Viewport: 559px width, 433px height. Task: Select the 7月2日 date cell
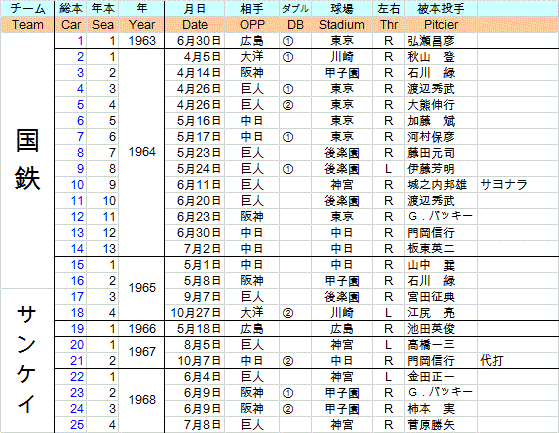tap(195, 248)
